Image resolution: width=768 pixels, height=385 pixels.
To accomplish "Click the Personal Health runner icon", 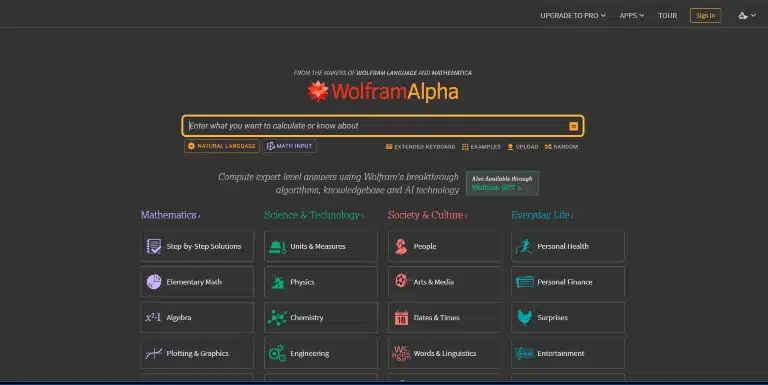I will click(524, 246).
